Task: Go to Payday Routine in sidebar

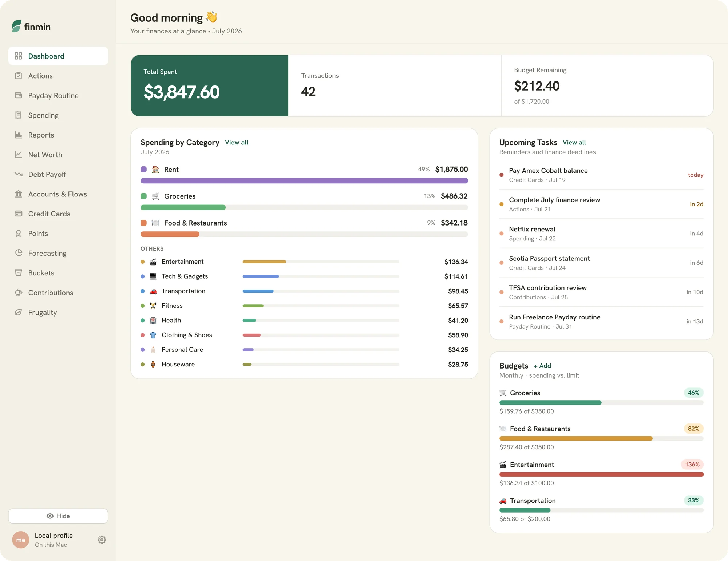Action: click(58, 95)
